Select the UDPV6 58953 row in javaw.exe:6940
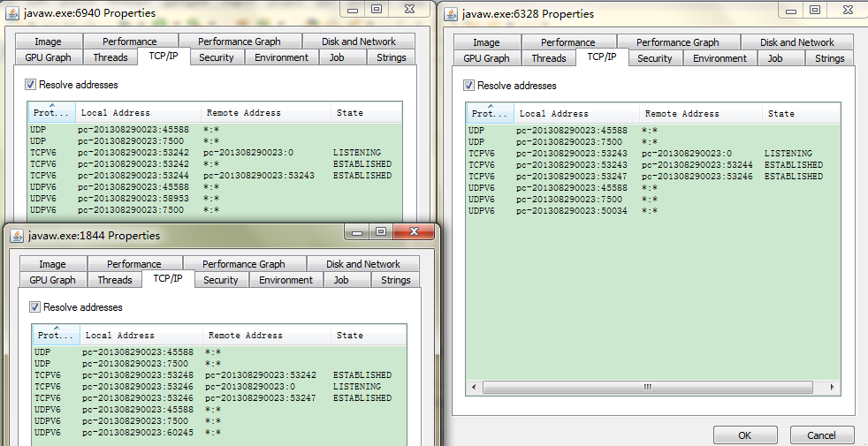 216,198
